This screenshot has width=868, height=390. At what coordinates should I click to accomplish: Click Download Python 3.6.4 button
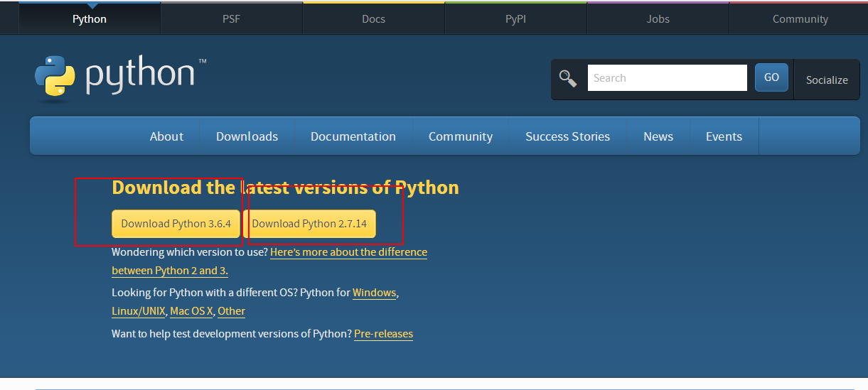(176, 224)
